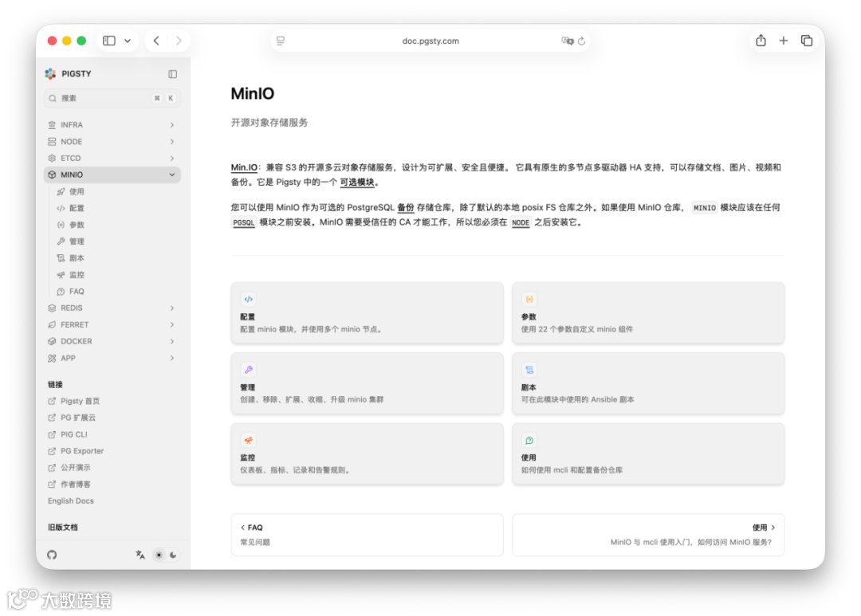Collapse the MINIO section chevron

172,175
